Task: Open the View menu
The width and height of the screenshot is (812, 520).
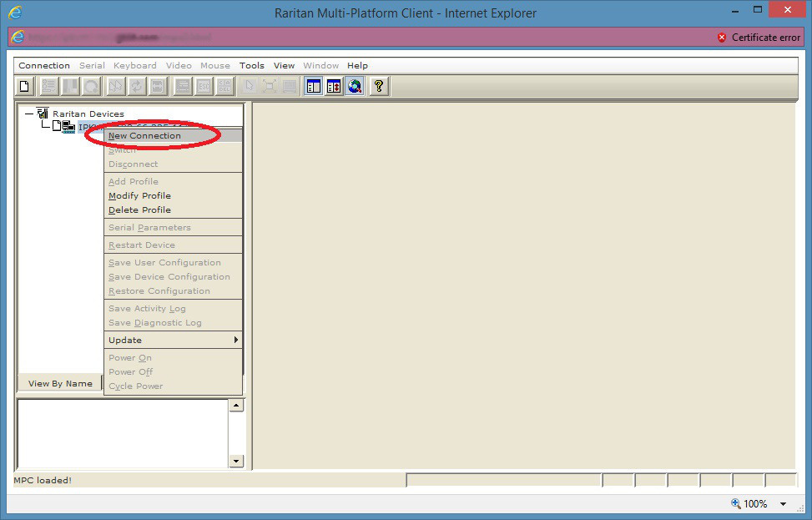Action: pyautogui.click(x=284, y=65)
